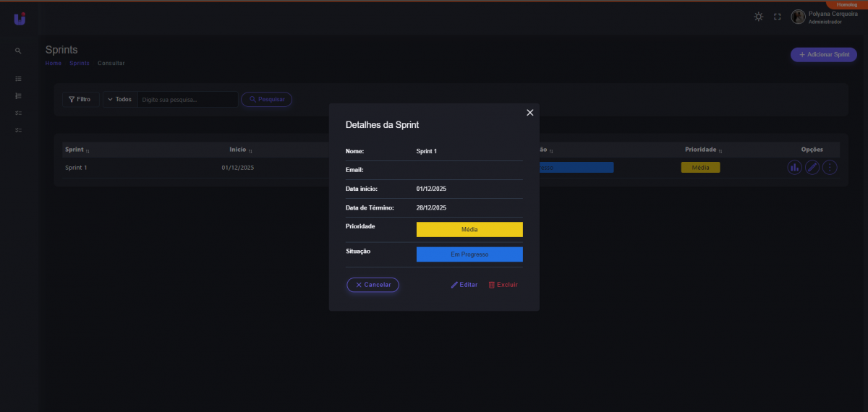Click Excluir to delete the sprint

coord(503,285)
